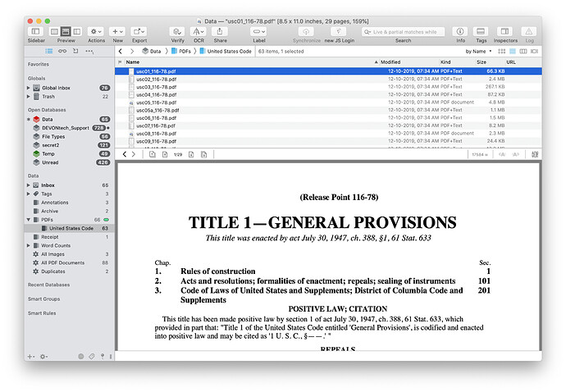The width and height of the screenshot is (566, 392).
Task: Open the Label color dropdown
Action: click(259, 30)
